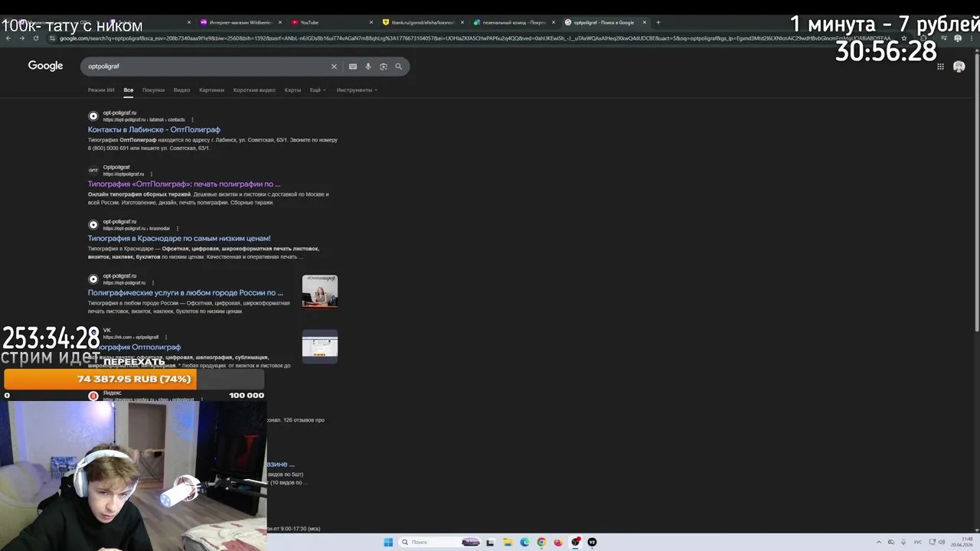This screenshot has height=551, width=980.
Task: Click the magnifier search button
Action: [x=398, y=67]
